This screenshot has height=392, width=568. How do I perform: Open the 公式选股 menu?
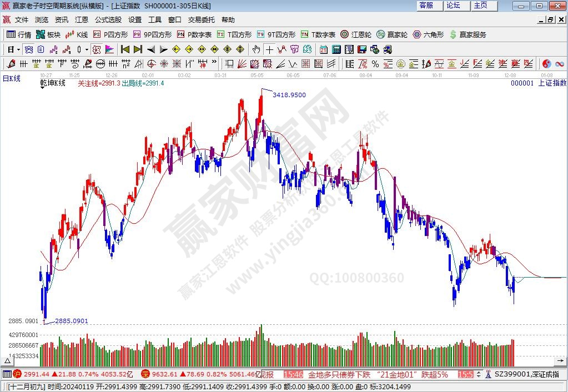tap(108, 19)
